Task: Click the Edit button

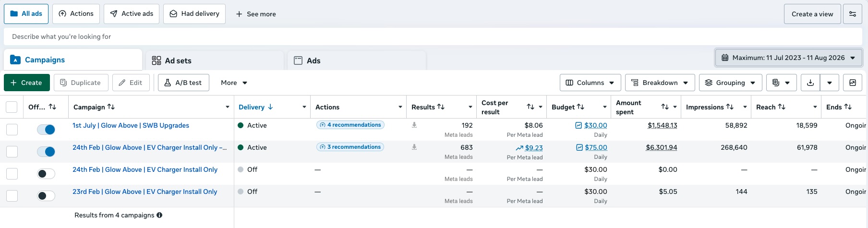Action: click(x=131, y=83)
